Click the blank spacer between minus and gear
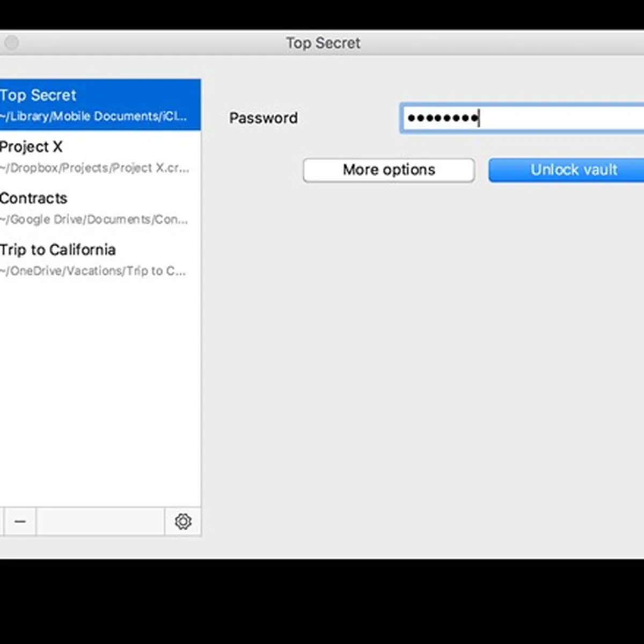Image resolution: width=644 pixels, height=644 pixels. 100,521
